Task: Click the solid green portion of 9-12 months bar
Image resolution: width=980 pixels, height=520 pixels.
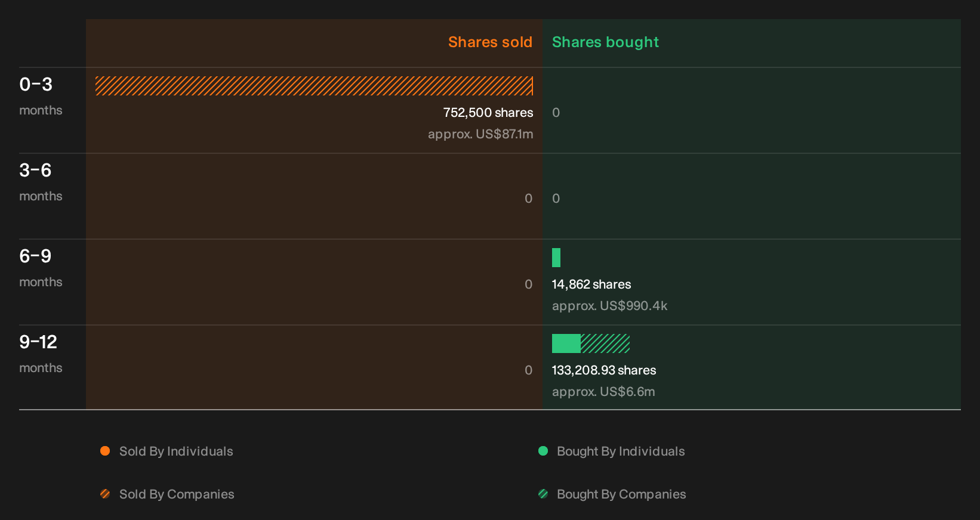Action: point(566,343)
